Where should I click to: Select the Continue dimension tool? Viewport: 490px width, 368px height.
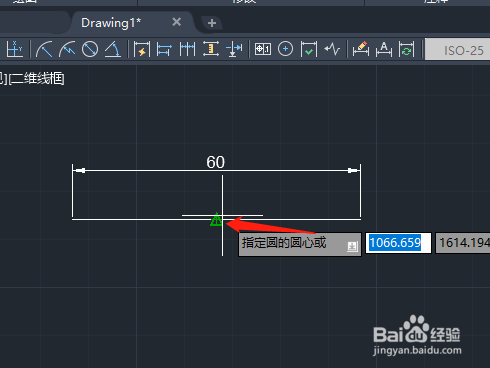pyautogui.click(x=187, y=49)
